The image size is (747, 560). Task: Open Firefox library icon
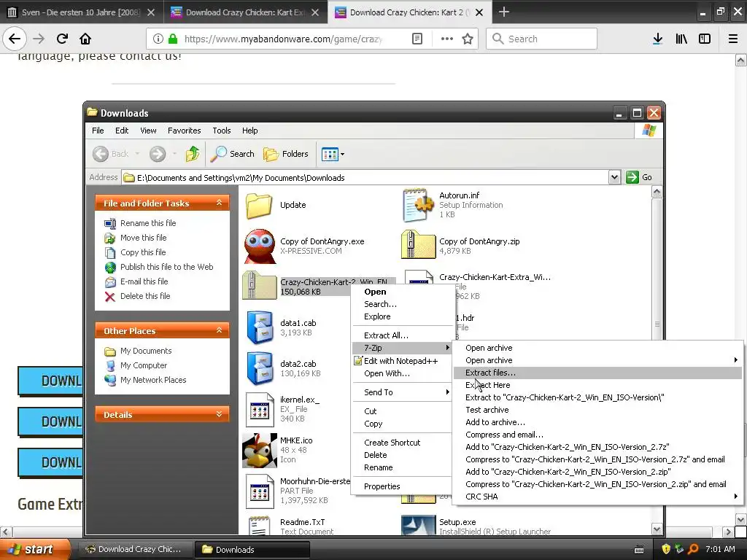tap(681, 39)
